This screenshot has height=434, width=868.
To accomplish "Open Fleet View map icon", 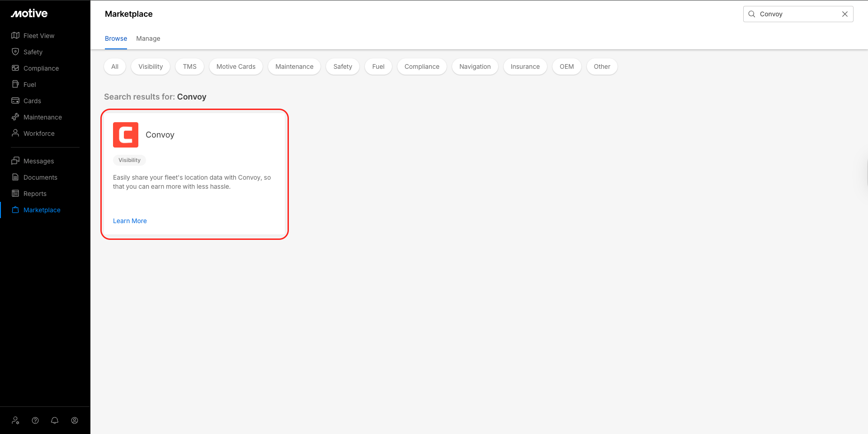I will [x=15, y=35].
